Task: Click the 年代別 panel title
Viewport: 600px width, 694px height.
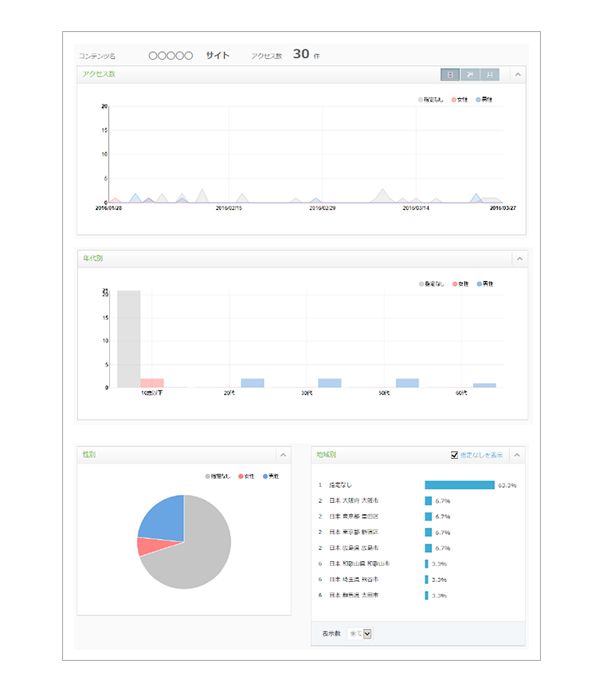Action: [93, 258]
